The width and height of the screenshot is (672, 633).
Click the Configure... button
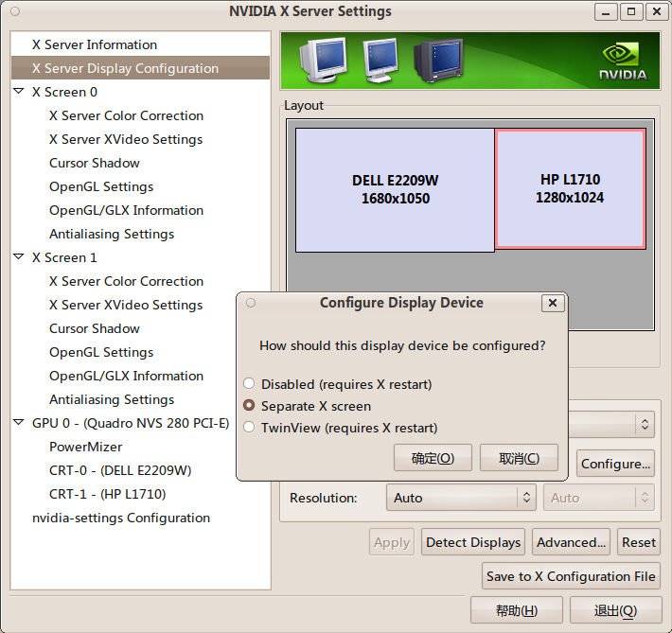[615, 464]
